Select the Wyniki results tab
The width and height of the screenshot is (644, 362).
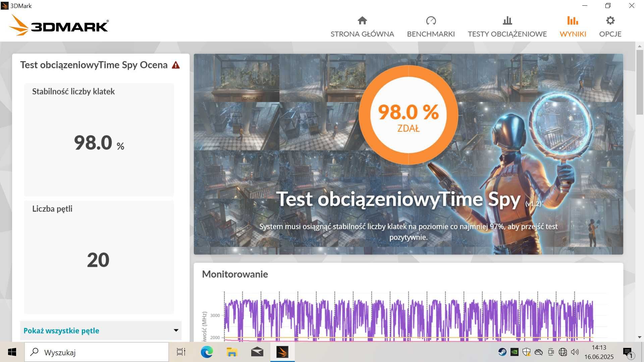573,27
